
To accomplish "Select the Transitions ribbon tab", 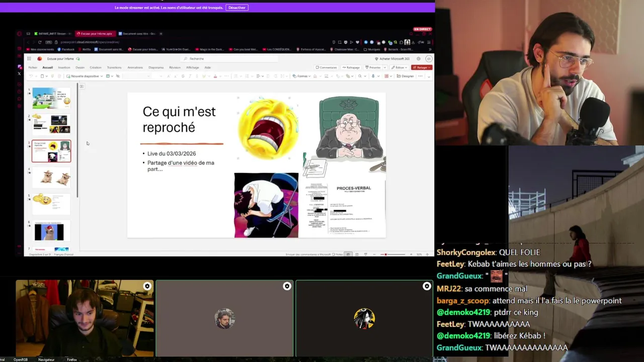I will [114, 67].
